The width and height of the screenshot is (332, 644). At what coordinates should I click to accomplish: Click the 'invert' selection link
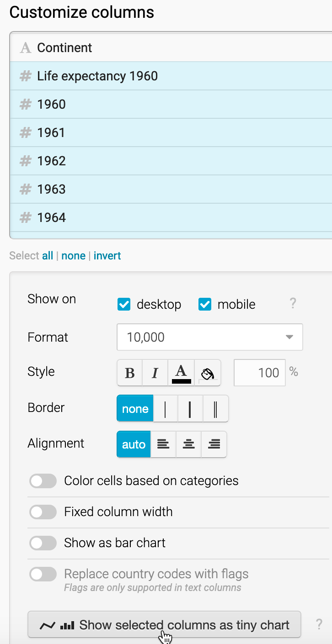107,256
